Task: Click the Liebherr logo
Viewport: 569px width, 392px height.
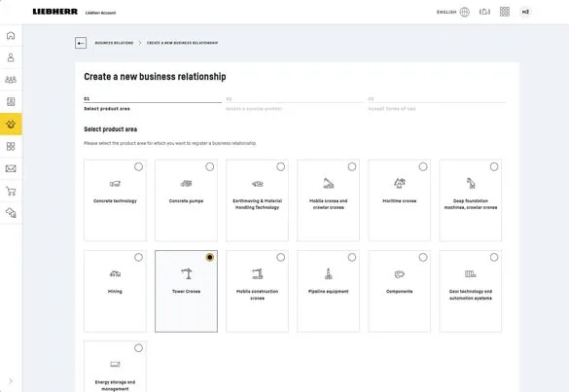Action: click(x=55, y=12)
